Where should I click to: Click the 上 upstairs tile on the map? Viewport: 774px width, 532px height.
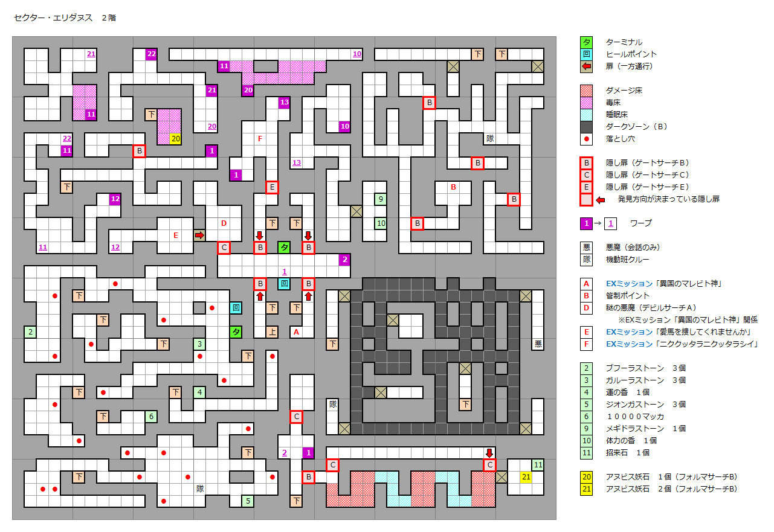(272, 332)
